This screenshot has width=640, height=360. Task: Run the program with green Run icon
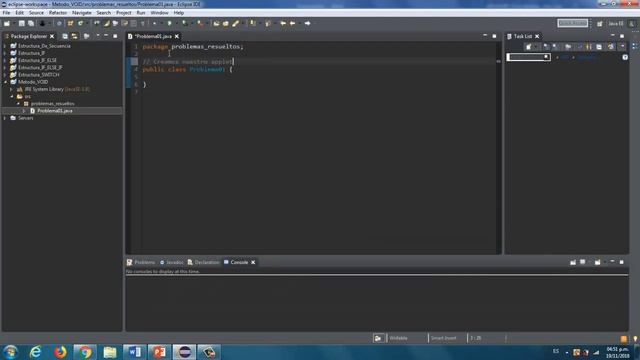tap(169, 24)
